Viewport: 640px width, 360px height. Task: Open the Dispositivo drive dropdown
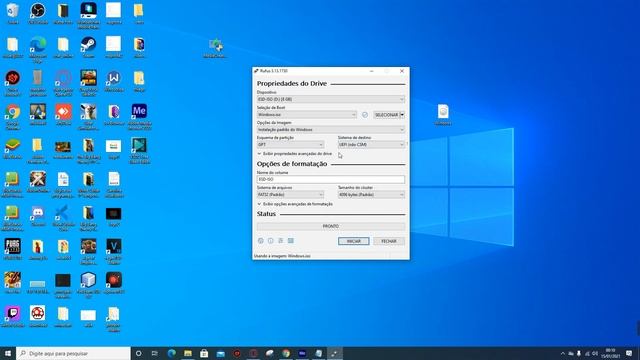pyautogui.click(x=331, y=99)
